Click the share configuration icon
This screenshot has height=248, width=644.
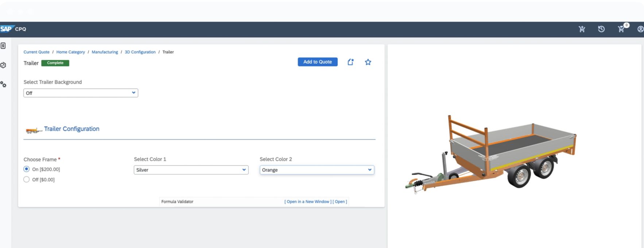(350, 62)
